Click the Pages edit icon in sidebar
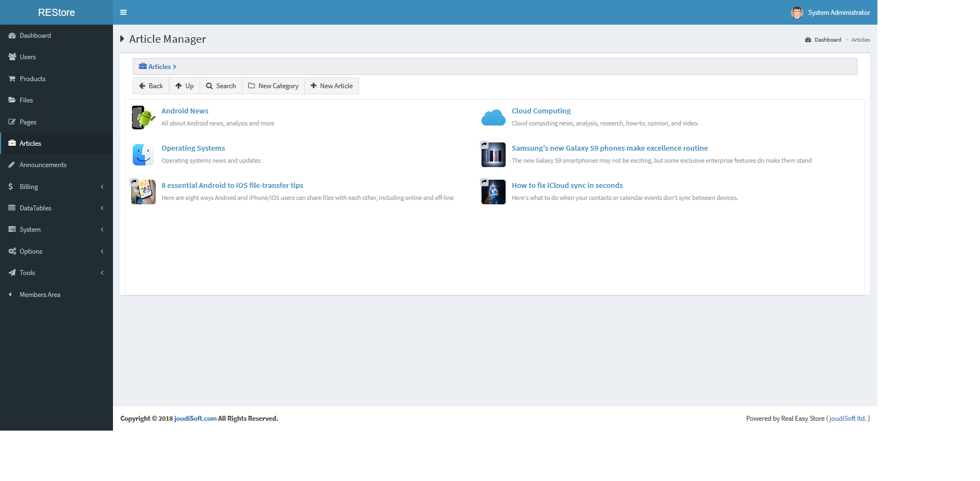 [12, 122]
